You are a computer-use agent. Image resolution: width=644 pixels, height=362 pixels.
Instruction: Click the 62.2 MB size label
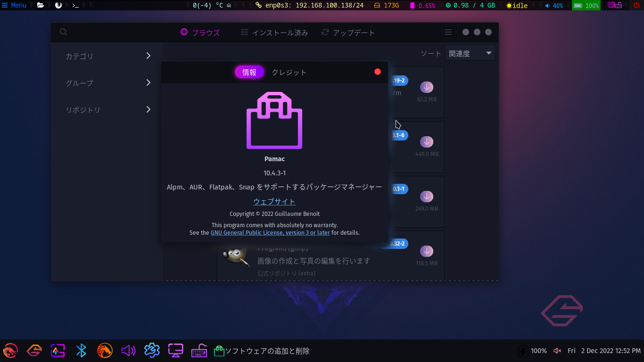tap(427, 99)
